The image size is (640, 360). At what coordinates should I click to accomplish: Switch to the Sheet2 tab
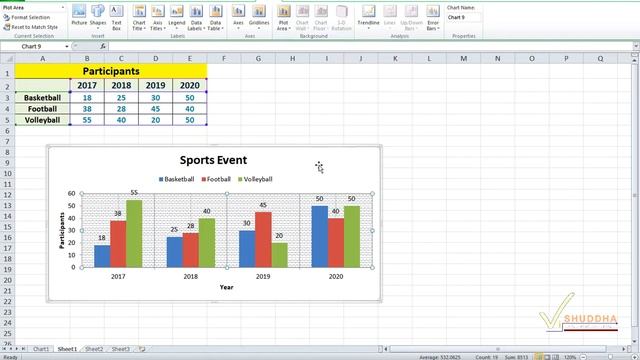tap(94, 349)
